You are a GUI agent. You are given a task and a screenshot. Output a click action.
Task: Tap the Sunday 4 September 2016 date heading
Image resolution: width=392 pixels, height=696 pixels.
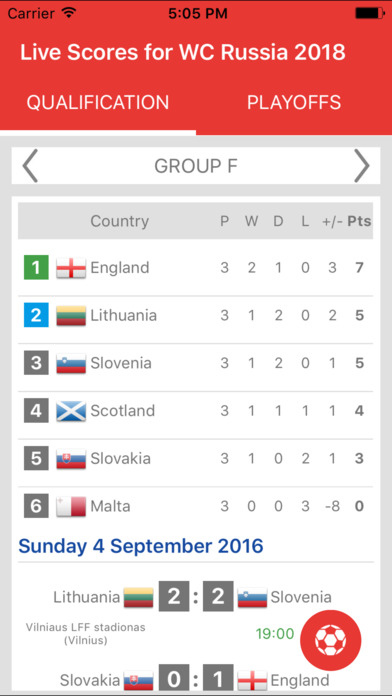click(141, 546)
